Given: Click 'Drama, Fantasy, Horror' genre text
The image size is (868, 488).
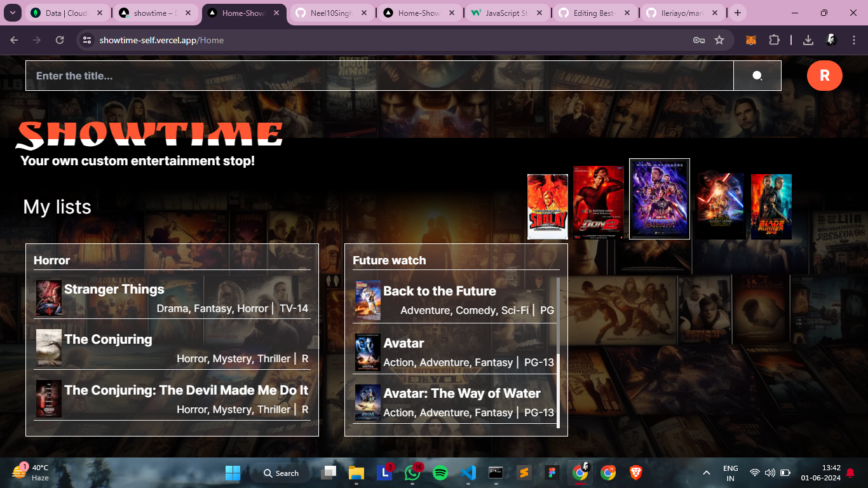Looking at the screenshot, I should 212,308.
